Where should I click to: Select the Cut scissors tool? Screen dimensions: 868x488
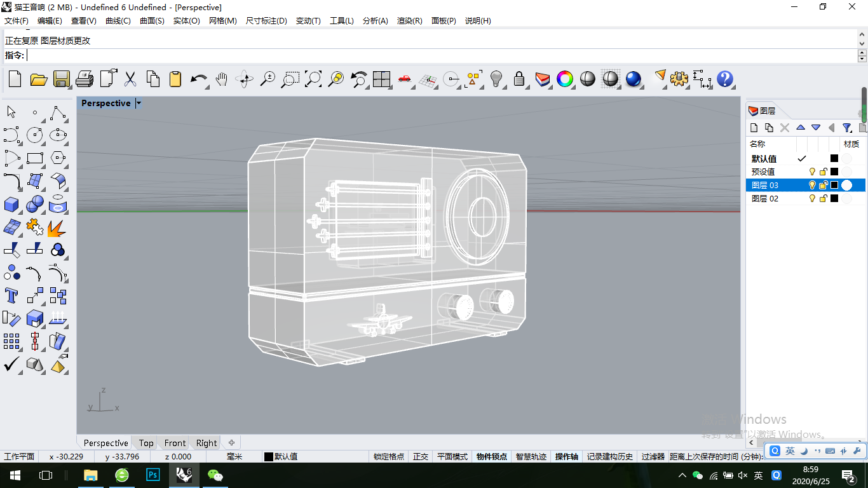130,79
